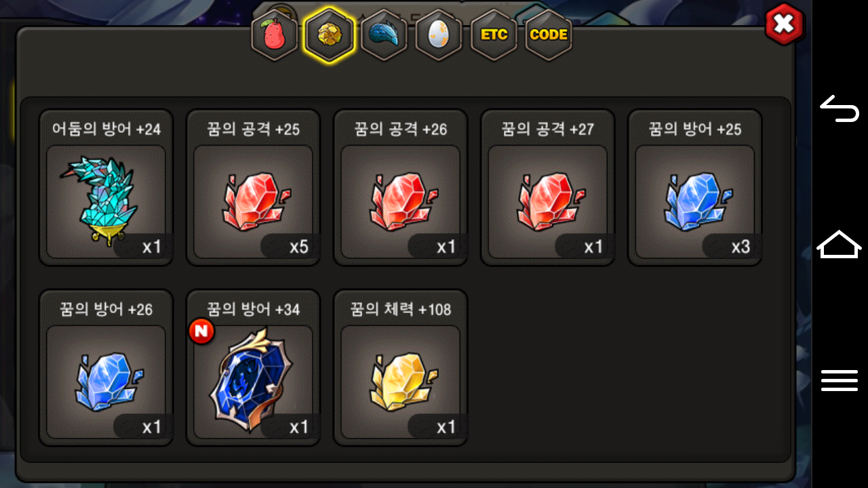Select the blue 꿈의 방어 +25 gem
Screen dimensions: 868x488
pos(694,188)
